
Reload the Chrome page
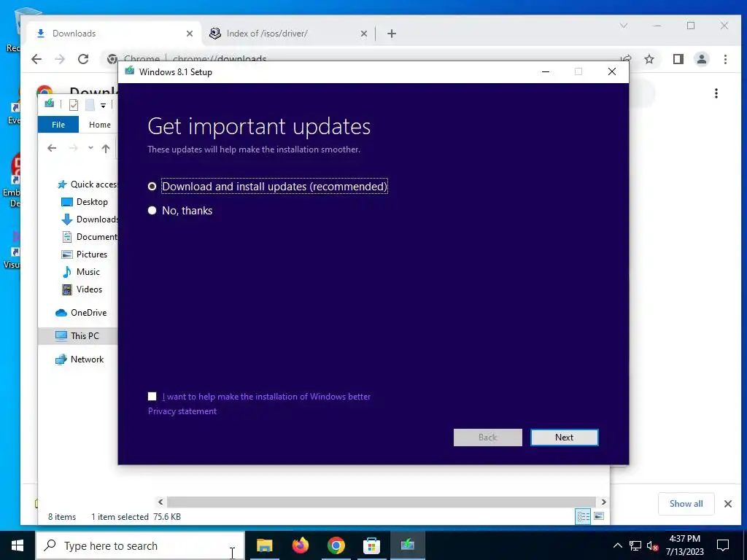pyautogui.click(x=83, y=59)
